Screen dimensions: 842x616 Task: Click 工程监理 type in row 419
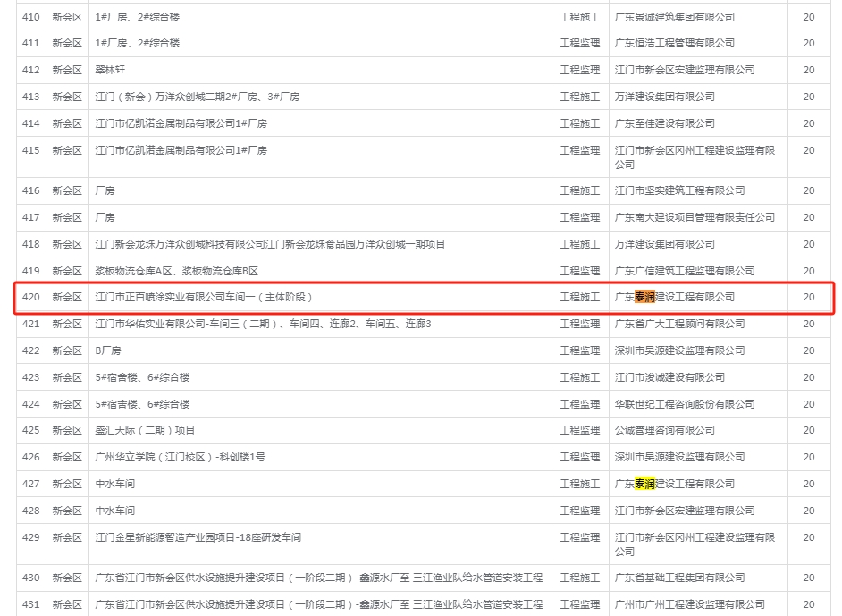(x=580, y=271)
